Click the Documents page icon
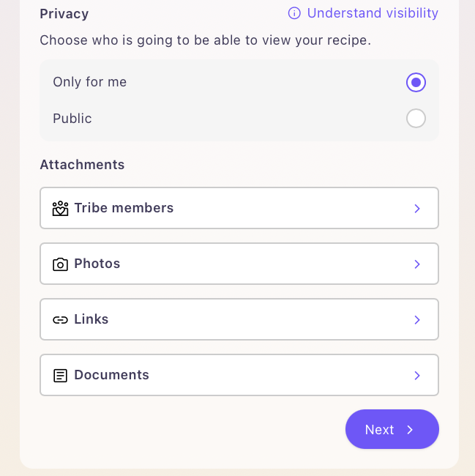This screenshot has height=476, width=475. (x=60, y=376)
